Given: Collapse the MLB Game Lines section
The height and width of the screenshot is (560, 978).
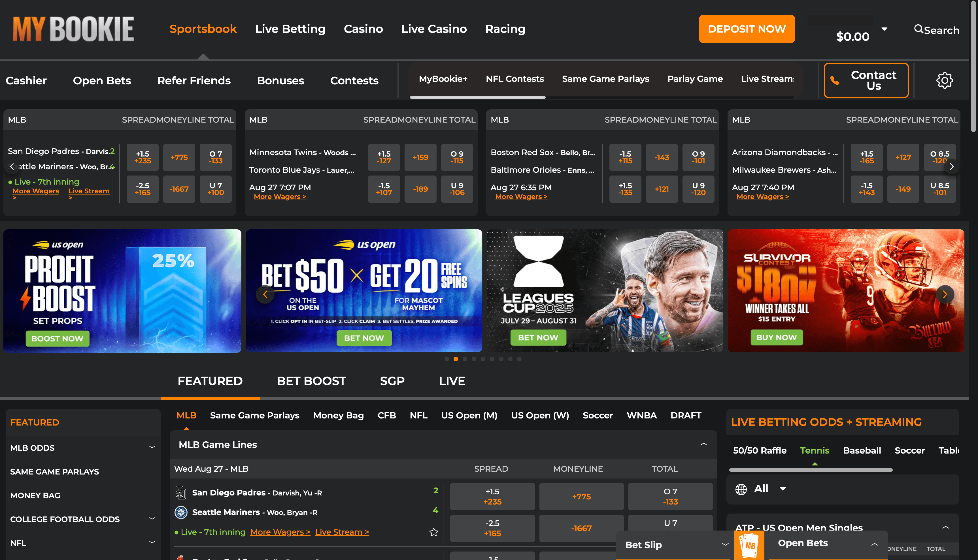Looking at the screenshot, I should click(x=704, y=444).
